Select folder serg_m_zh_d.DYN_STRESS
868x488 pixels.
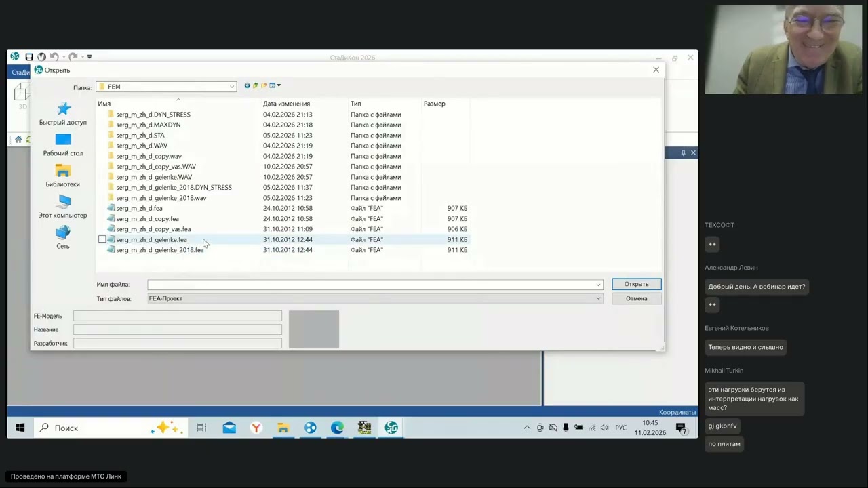pyautogui.click(x=153, y=115)
